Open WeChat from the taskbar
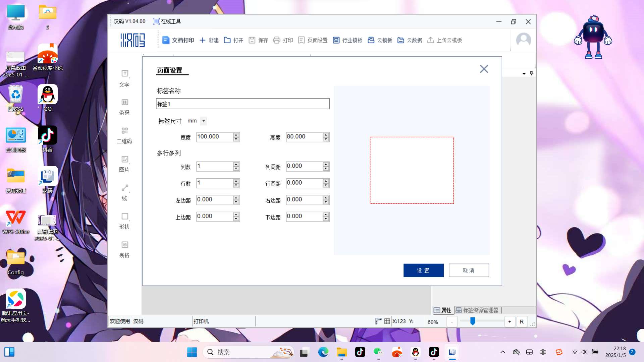The height and width of the screenshot is (362, 644). coord(378,352)
